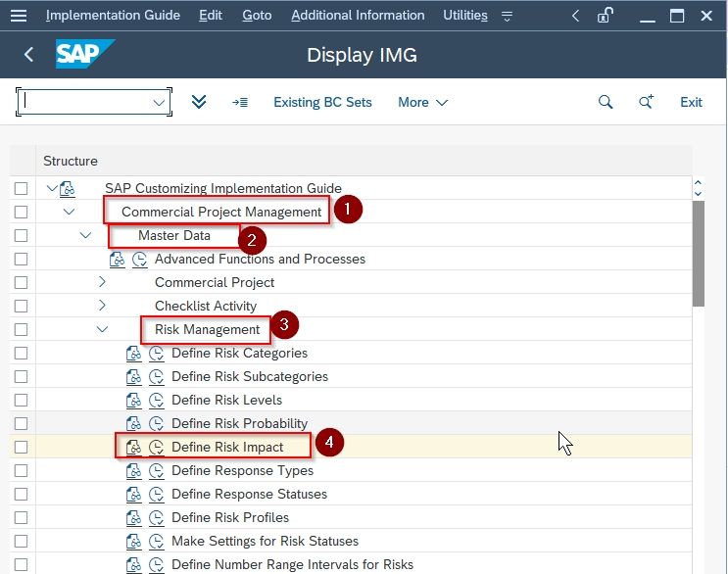Click the Find magnifier icon

pyautogui.click(x=606, y=102)
